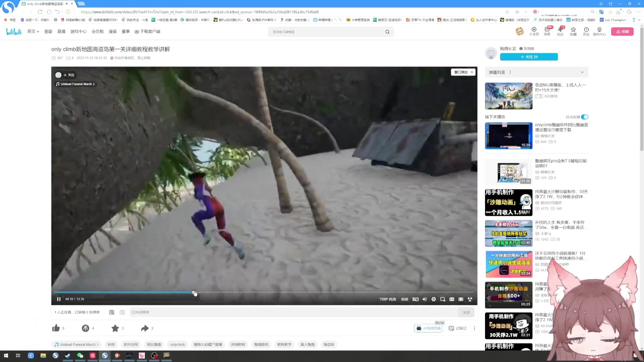Go to 游戏中心 in header

(78, 32)
